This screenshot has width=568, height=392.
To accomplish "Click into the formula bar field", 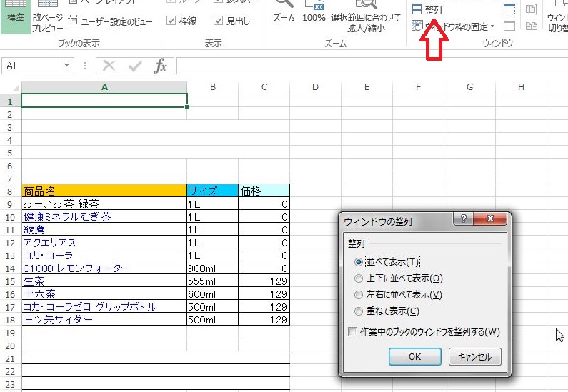I will click(372, 66).
